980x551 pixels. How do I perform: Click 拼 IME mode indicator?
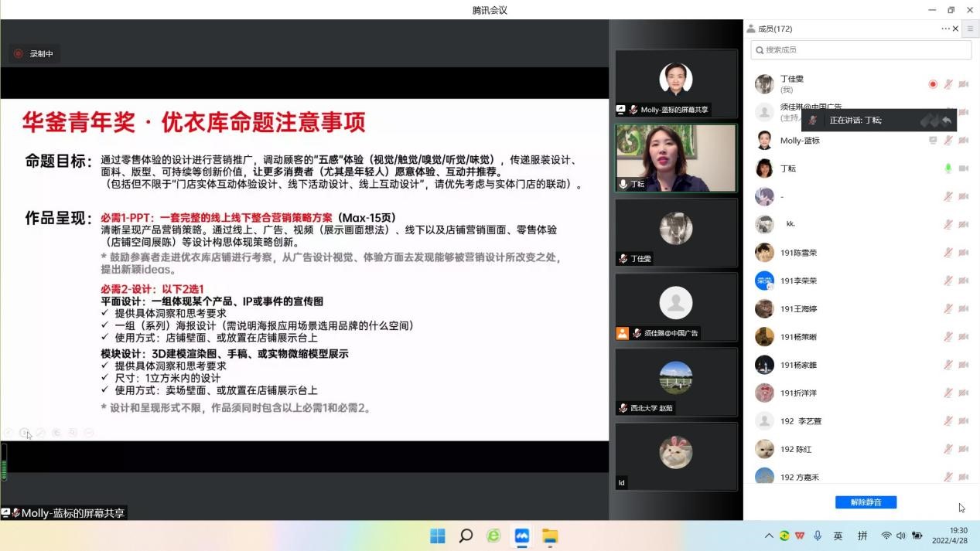pyautogui.click(x=862, y=536)
